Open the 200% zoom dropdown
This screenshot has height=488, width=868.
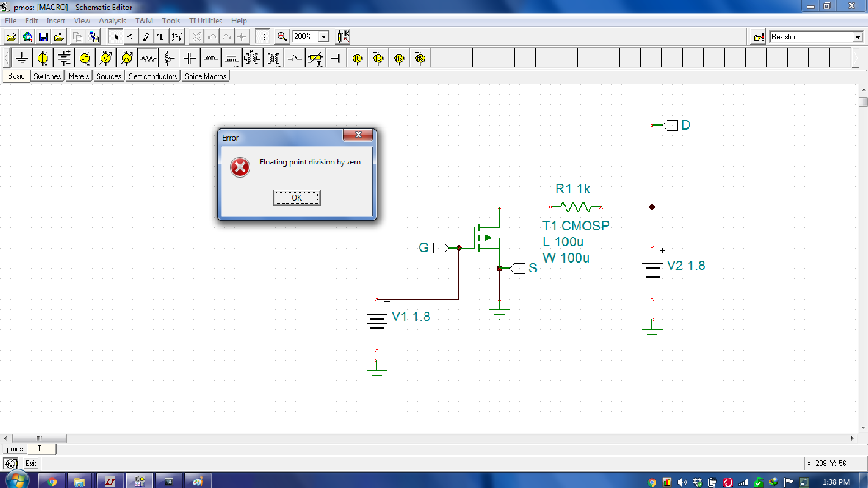(x=324, y=37)
